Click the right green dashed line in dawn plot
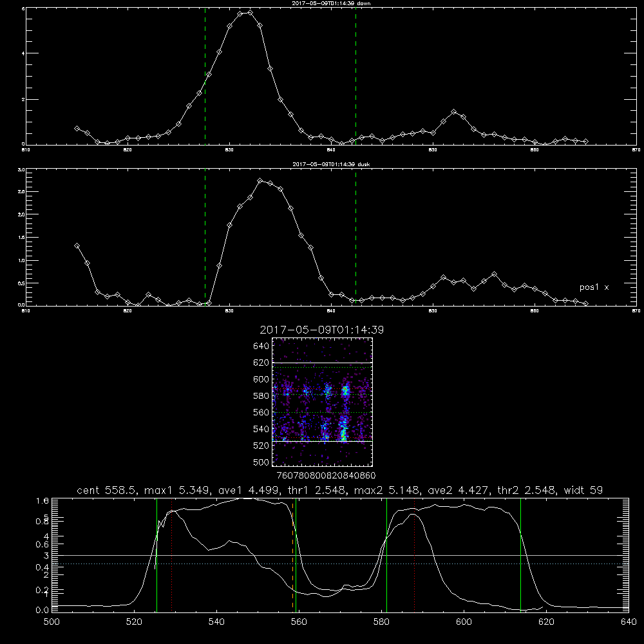 point(355,76)
